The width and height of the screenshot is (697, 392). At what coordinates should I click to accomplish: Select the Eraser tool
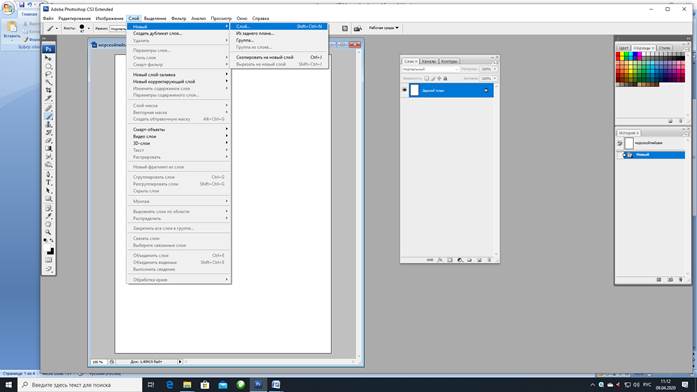[48, 140]
